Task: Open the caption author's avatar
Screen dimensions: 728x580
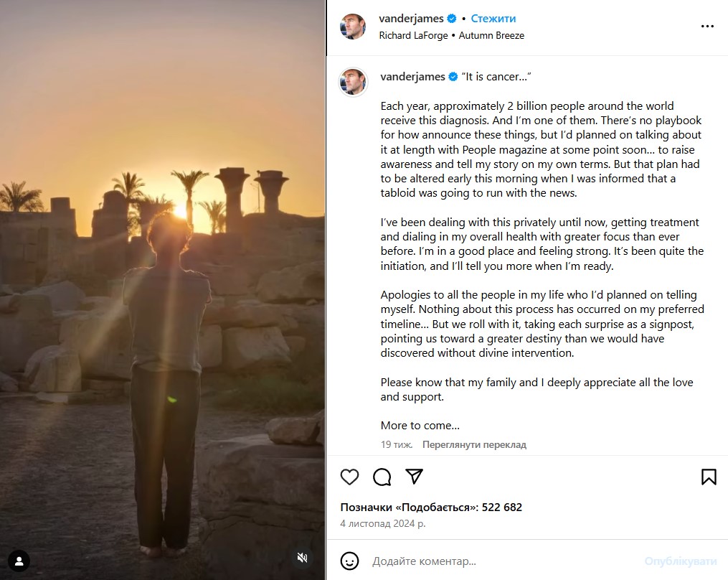Action: click(353, 83)
